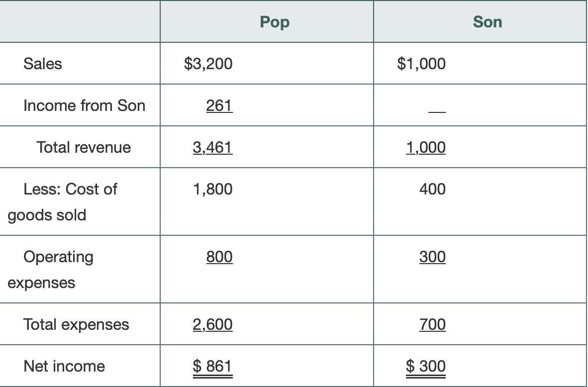Screen dimensions: 588x387
Task: Click the 261 income from Son value
Action: (x=219, y=105)
